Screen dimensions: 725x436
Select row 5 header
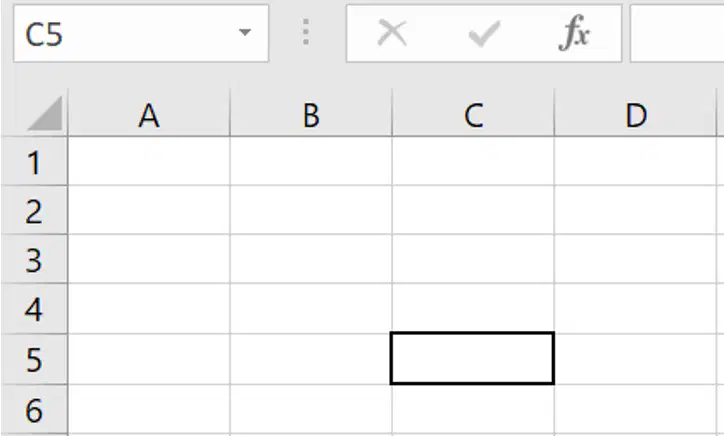(34, 359)
